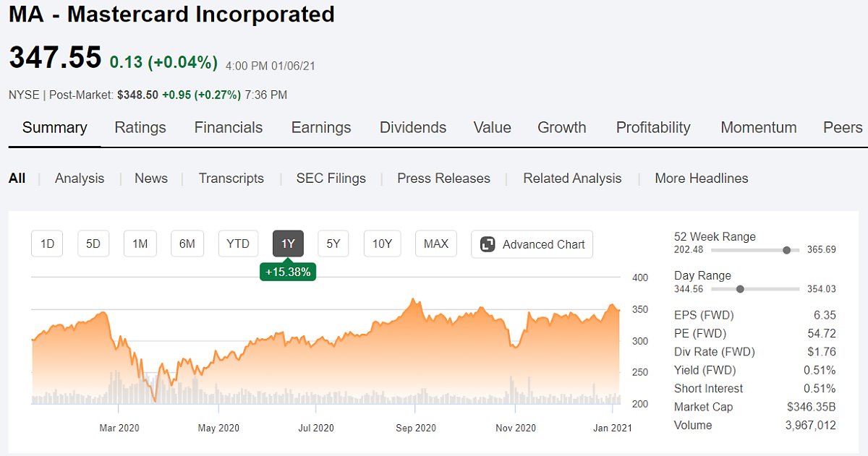Screen dimensions: 868x456
Task: Open Related Analysis headlines
Action: pyautogui.click(x=573, y=178)
